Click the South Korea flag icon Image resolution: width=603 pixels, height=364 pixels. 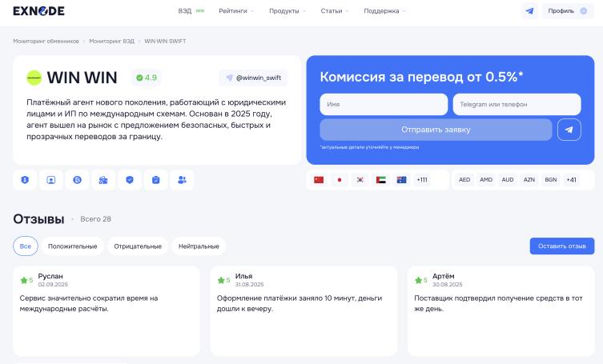(360, 180)
